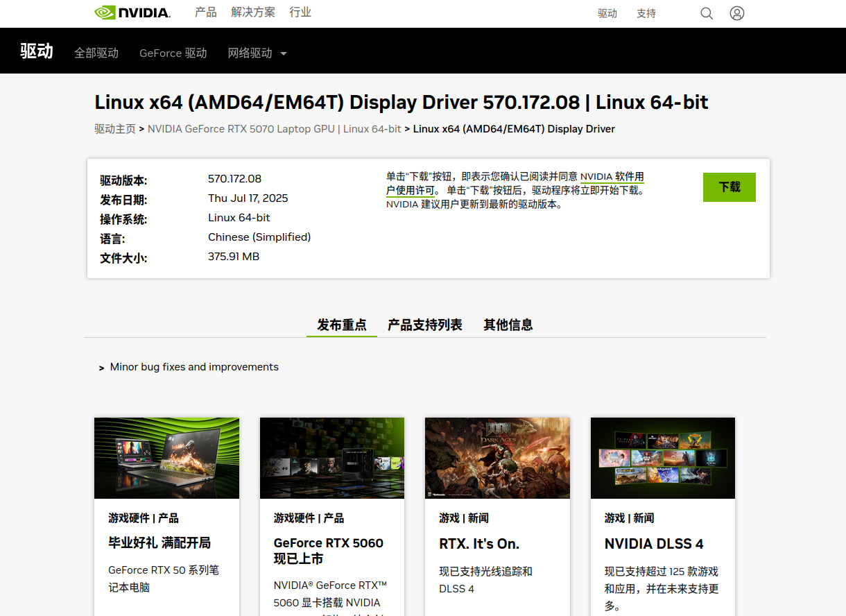846x616 pixels.
Task: Open the 解决方案 navigation menu
Action: [253, 12]
